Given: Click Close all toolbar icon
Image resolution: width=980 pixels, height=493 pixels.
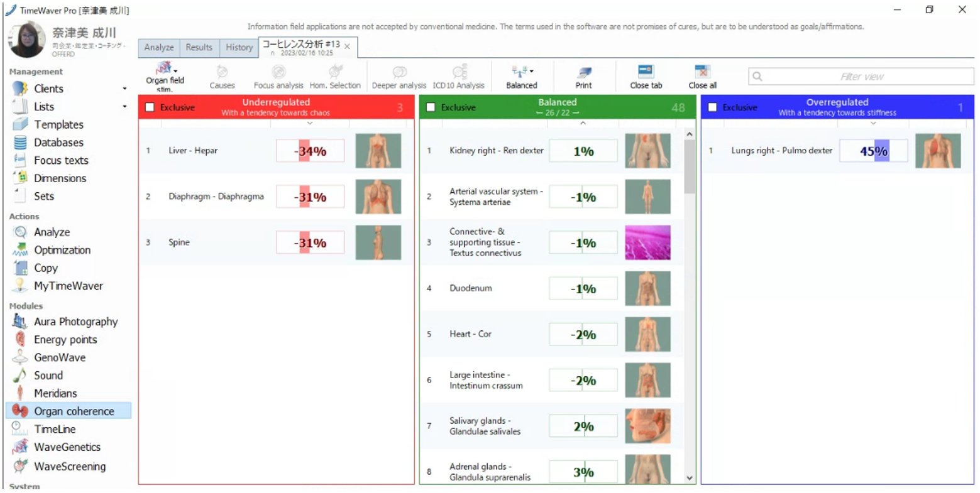Looking at the screenshot, I should (x=702, y=72).
